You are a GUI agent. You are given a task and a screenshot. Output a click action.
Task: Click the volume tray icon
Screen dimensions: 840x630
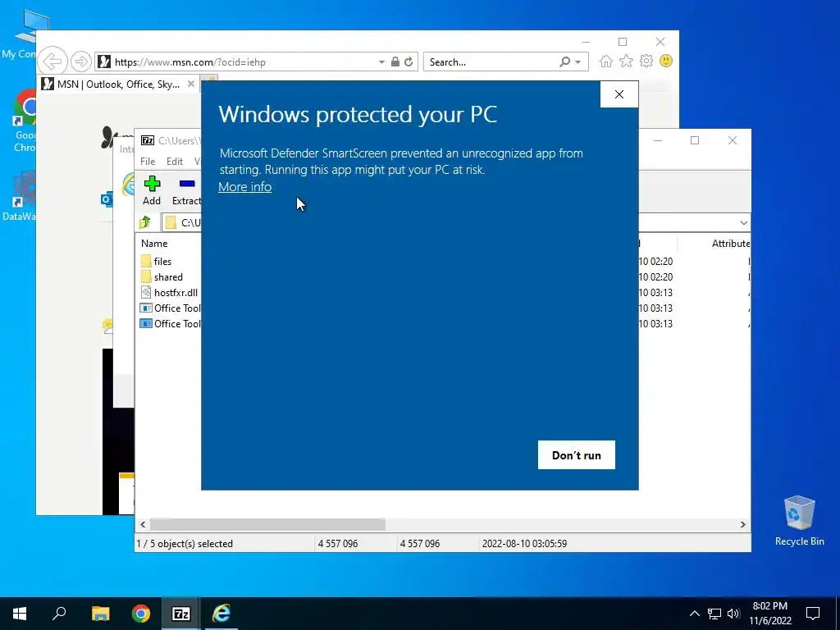tap(733, 614)
